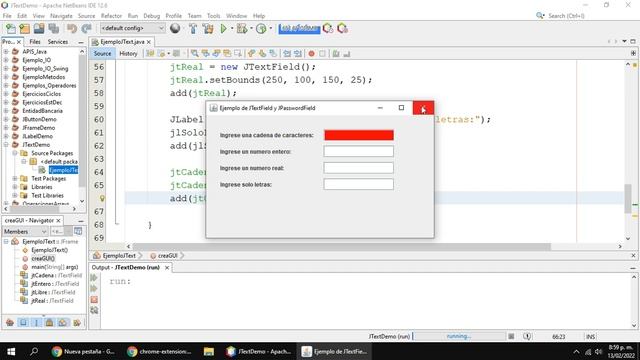Click the New Project toolbar icon

(x=25, y=29)
